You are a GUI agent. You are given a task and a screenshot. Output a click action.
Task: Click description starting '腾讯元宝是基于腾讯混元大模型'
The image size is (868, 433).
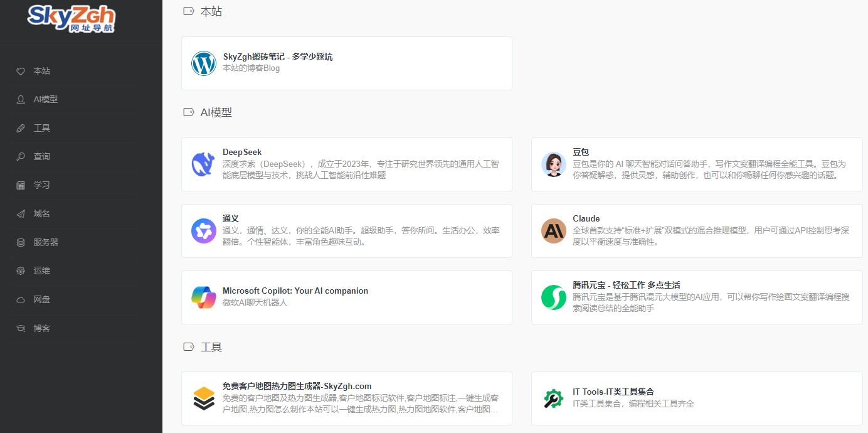click(x=711, y=302)
